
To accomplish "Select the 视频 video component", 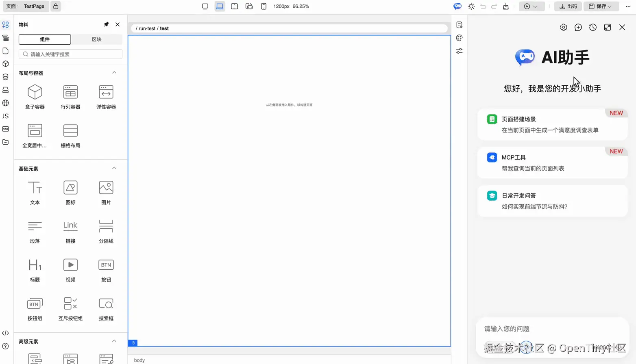I will [x=70, y=270].
